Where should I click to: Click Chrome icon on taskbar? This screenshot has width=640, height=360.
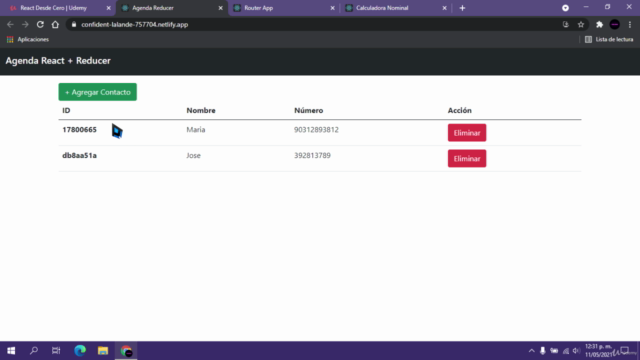pos(126,351)
